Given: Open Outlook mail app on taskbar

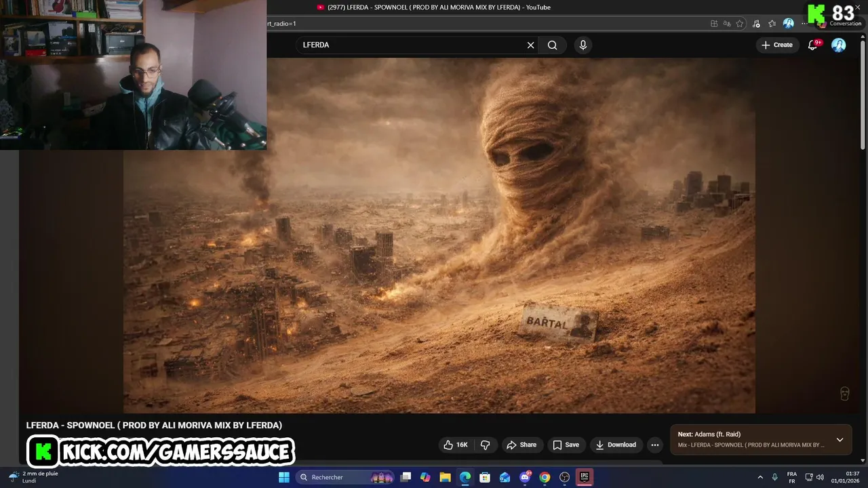Looking at the screenshot, I should click(x=505, y=477).
